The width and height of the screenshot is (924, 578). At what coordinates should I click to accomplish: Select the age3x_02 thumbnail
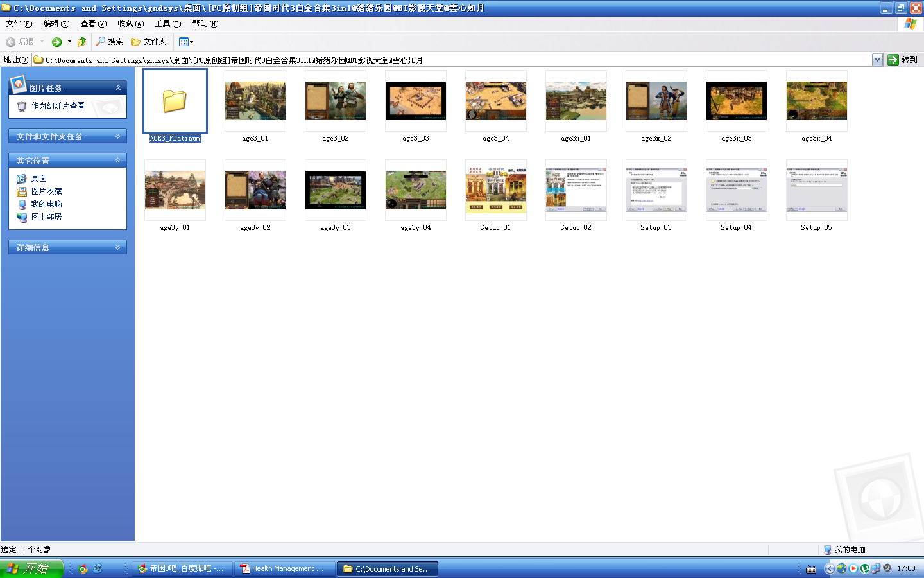pyautogui.click(x=656, y=101)
